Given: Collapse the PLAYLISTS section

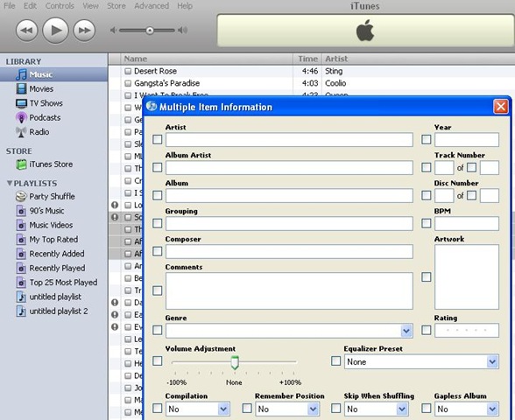Looking at the screenshot, I should coord(10,183).
